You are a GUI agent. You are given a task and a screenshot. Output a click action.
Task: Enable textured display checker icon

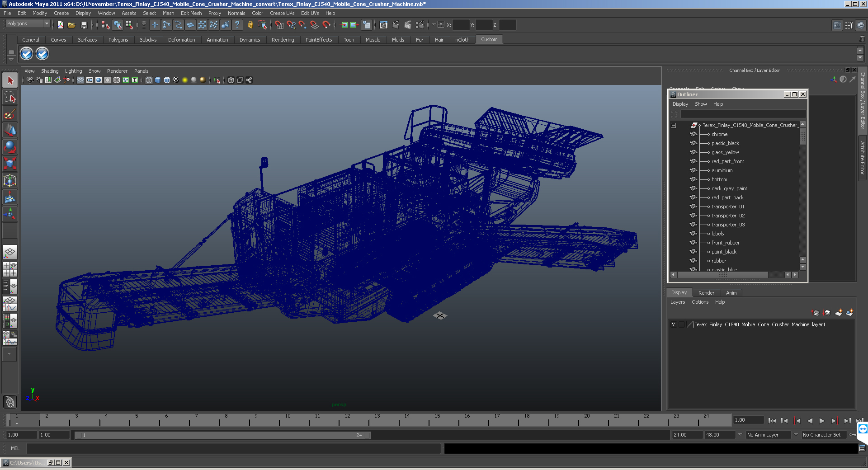[176, 80]
